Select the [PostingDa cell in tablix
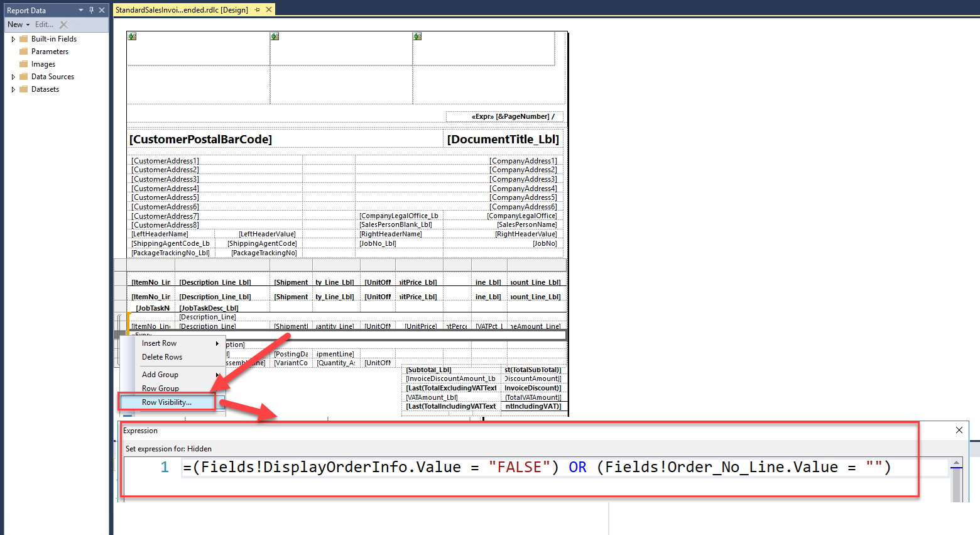980x535 pixels. tap(292, 354)
